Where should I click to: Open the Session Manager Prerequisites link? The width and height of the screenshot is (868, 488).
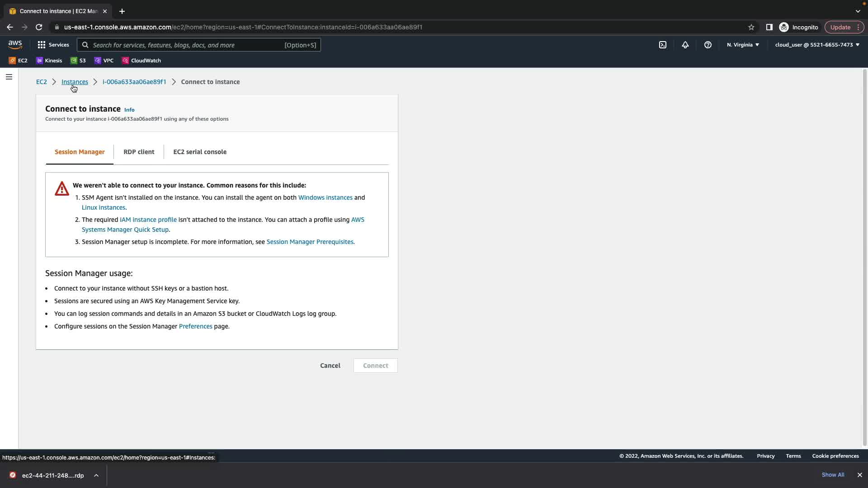tap(310, 242)
